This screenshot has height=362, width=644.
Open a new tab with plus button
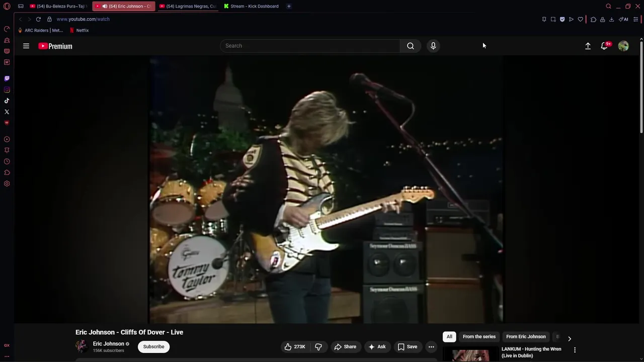click(289, 6)
